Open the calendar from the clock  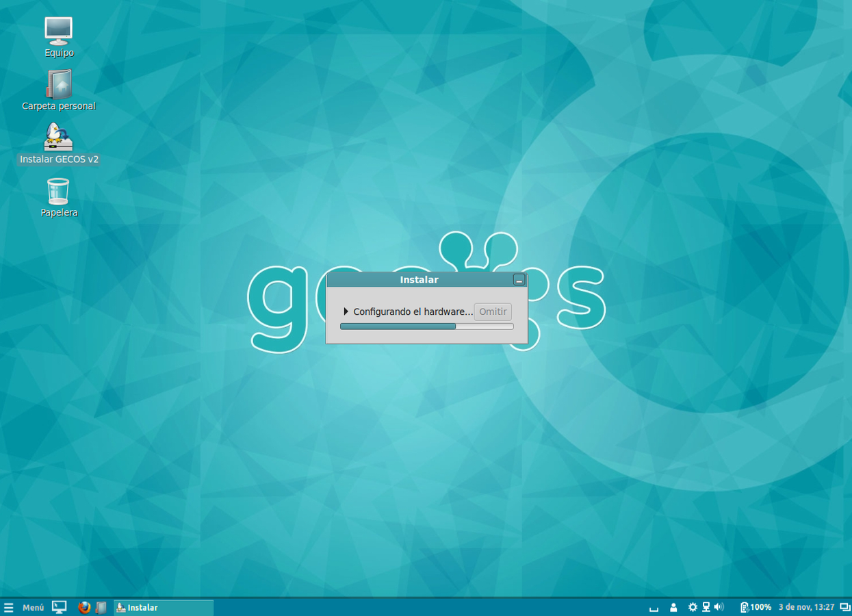(805, 606)
